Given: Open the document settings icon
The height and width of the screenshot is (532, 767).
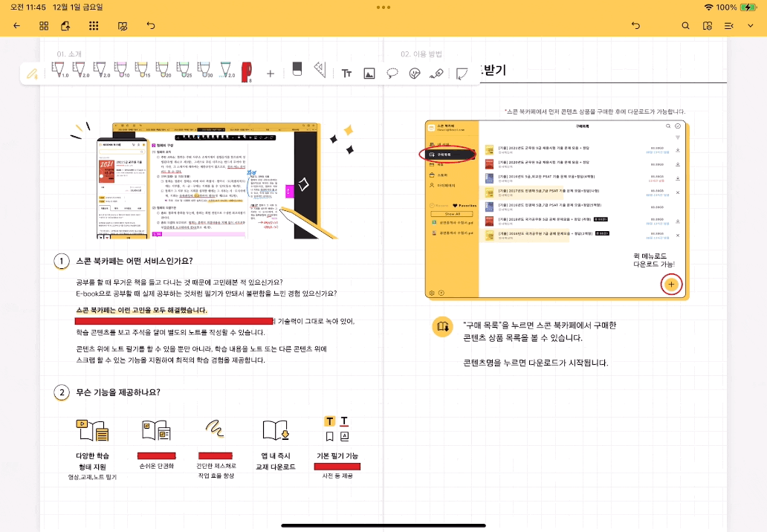Looking at the screenshot, I should [708, 25].
